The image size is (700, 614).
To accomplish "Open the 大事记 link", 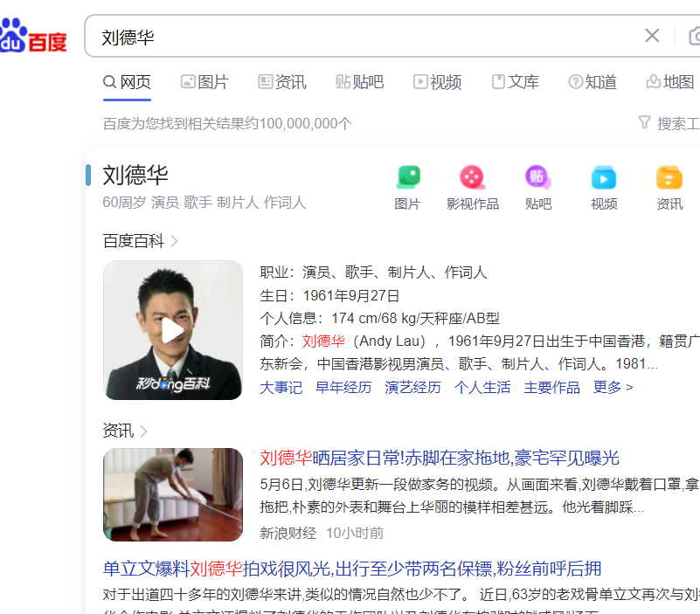I will click(x=281, y=387).
